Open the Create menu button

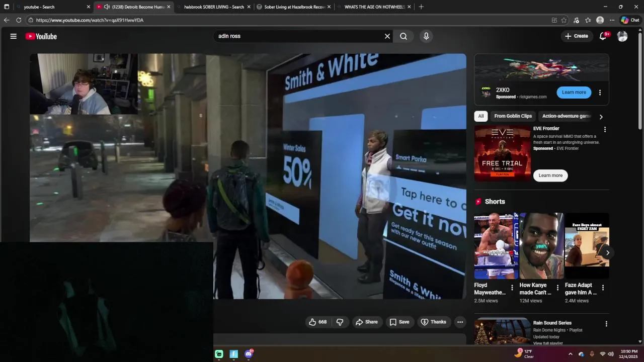(577, 36)
